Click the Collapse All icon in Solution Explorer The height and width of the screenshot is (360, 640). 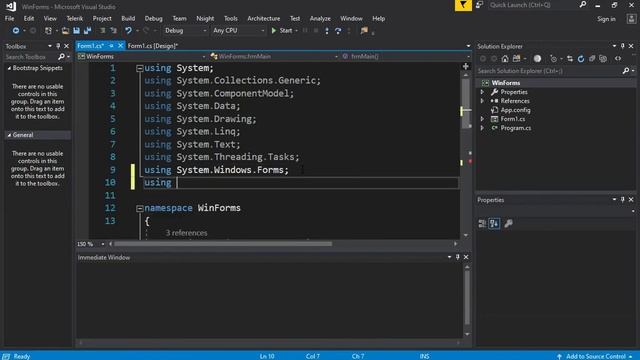tap(592, 59)
